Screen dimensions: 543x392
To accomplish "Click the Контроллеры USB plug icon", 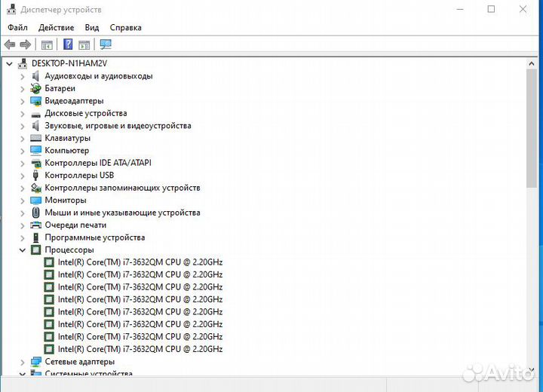I will click(35, 175).
